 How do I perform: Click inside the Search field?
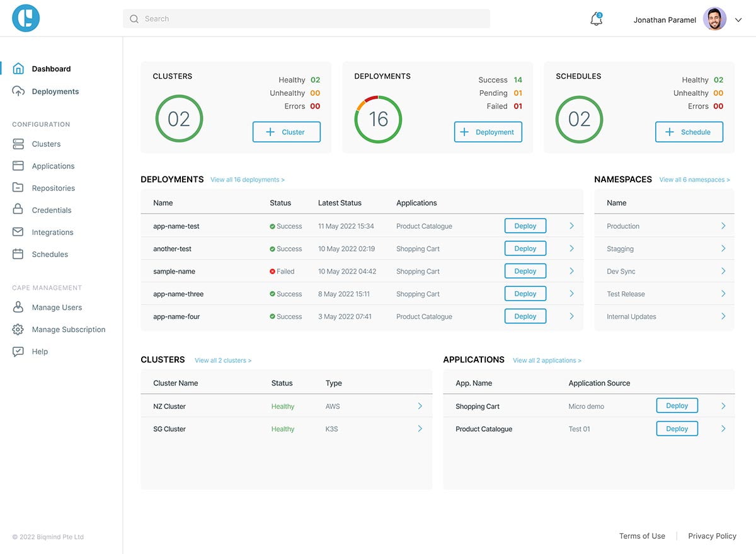306,18
